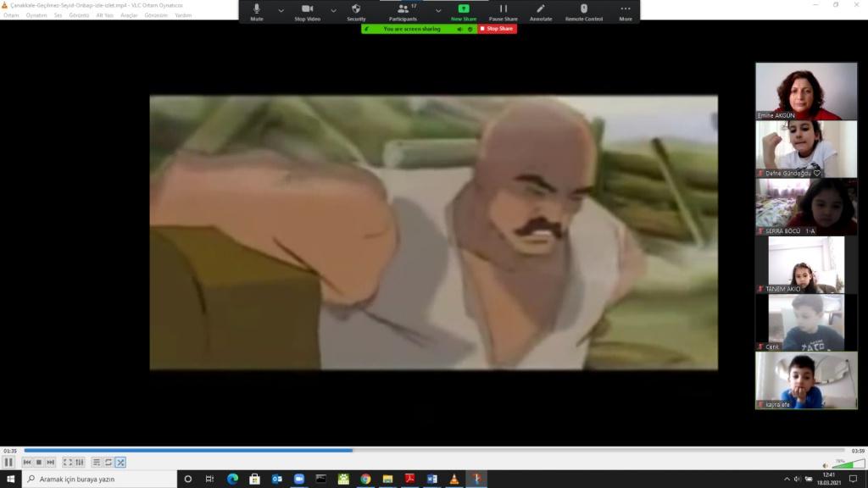Open Microsoft Store from taskbar

(x=254, y=480)
